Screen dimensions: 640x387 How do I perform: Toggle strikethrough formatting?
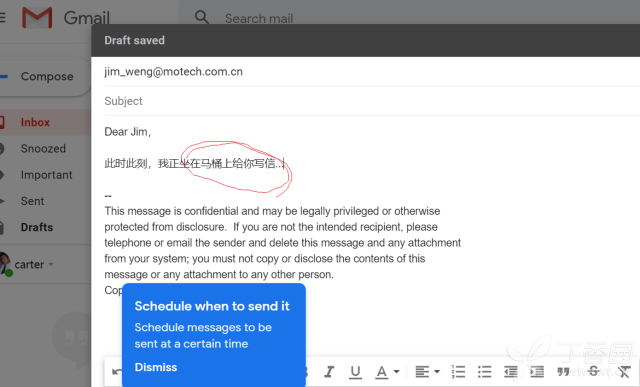[x=593, y=371]
